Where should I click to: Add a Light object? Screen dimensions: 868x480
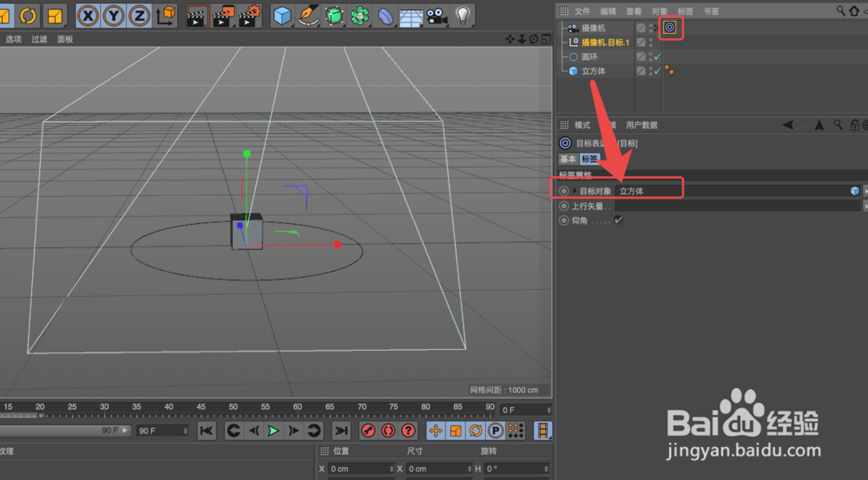coord(463,15)
